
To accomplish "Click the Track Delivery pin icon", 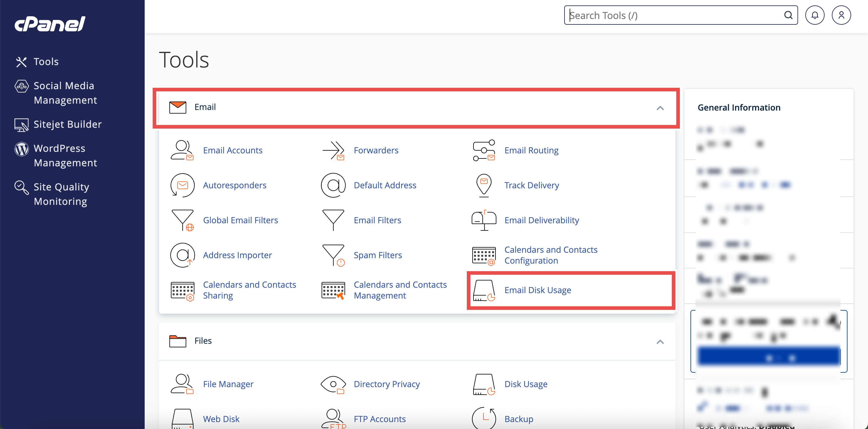I will click(483, 185).
